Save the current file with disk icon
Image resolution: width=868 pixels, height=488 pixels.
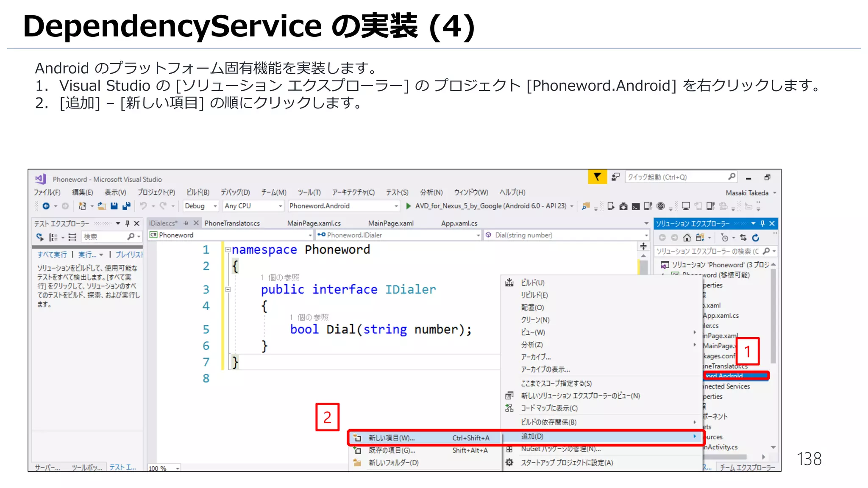pos(114,206)
